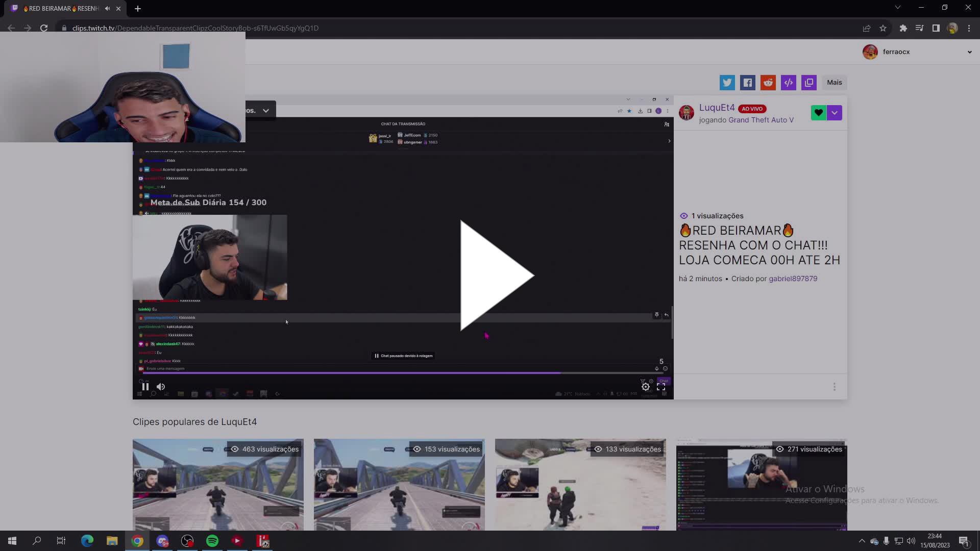Launch OBS Studio from the taskbar
Screen dimensions: 980x551
click(x=187, y=541)
